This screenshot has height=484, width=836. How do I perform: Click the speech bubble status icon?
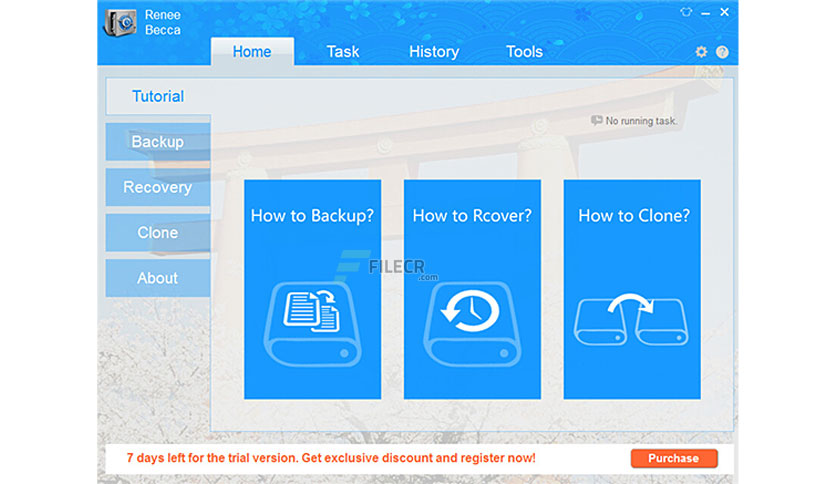click(596, 120)
